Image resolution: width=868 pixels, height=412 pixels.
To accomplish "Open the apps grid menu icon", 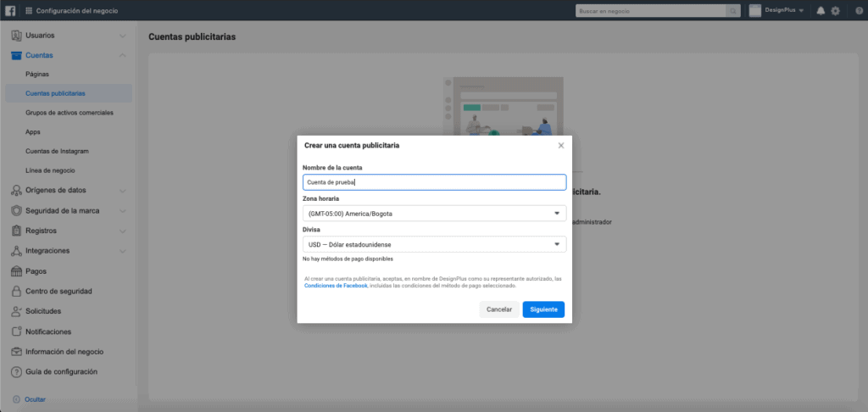I will tap(29, 10).
